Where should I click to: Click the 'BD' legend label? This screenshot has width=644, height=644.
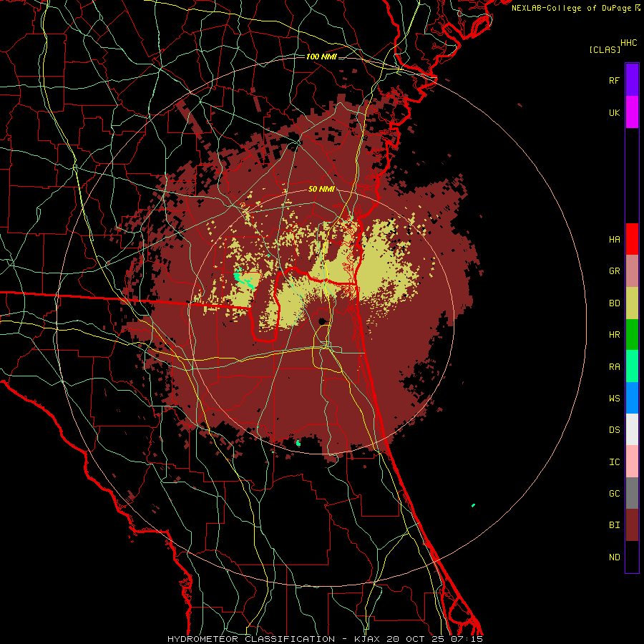(x=614, y=303)
